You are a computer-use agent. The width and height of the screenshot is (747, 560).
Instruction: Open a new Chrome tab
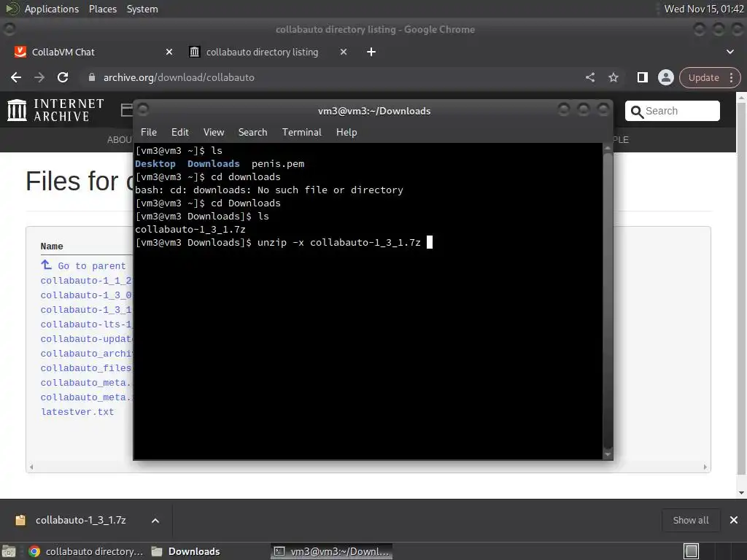tap(371, 52)
